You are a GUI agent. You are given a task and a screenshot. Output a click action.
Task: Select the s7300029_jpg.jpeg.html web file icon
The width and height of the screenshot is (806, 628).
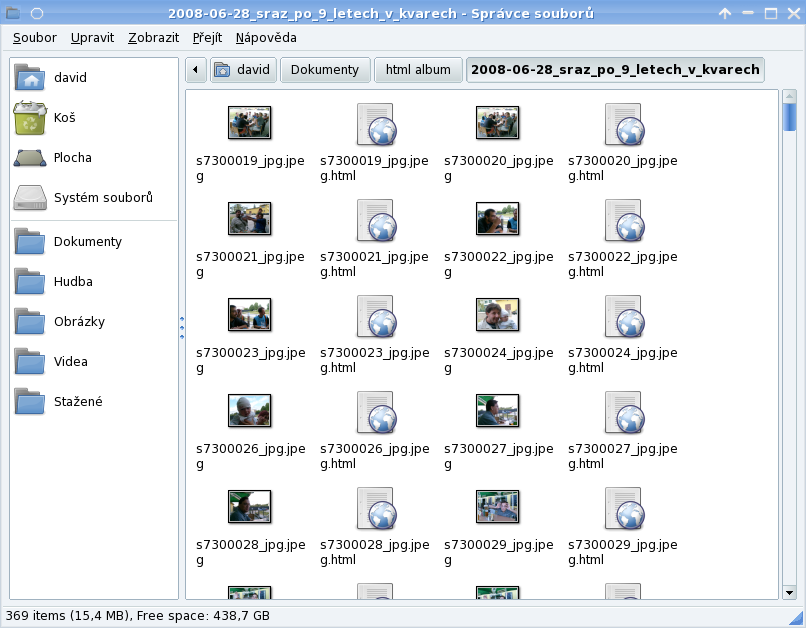coord(624,509)
